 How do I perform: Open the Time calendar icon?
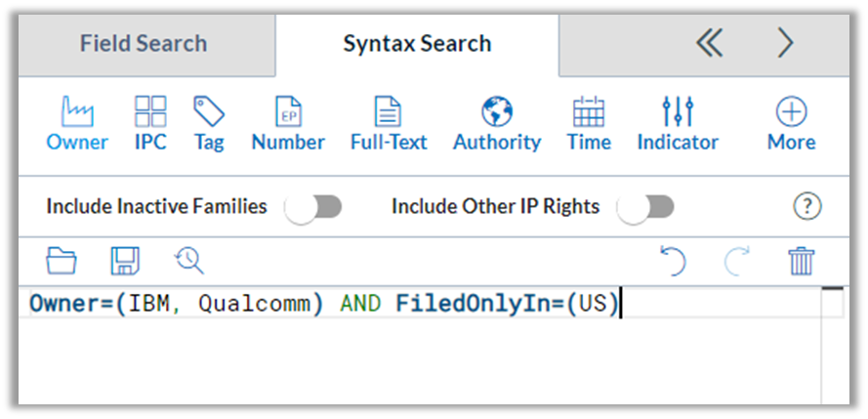(589, 111)
